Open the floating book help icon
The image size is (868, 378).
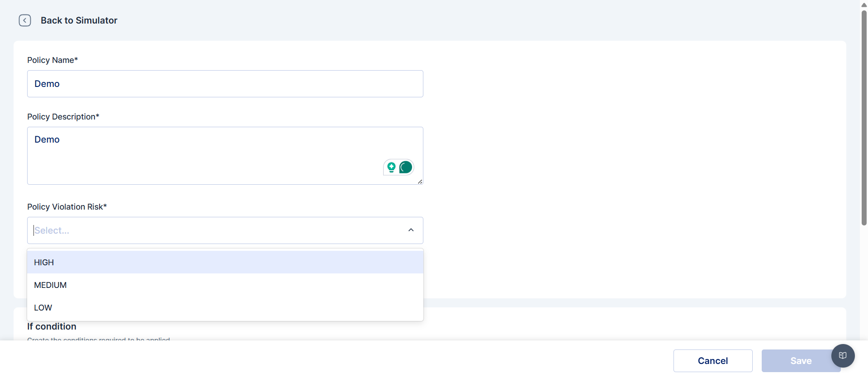(843, 355)
